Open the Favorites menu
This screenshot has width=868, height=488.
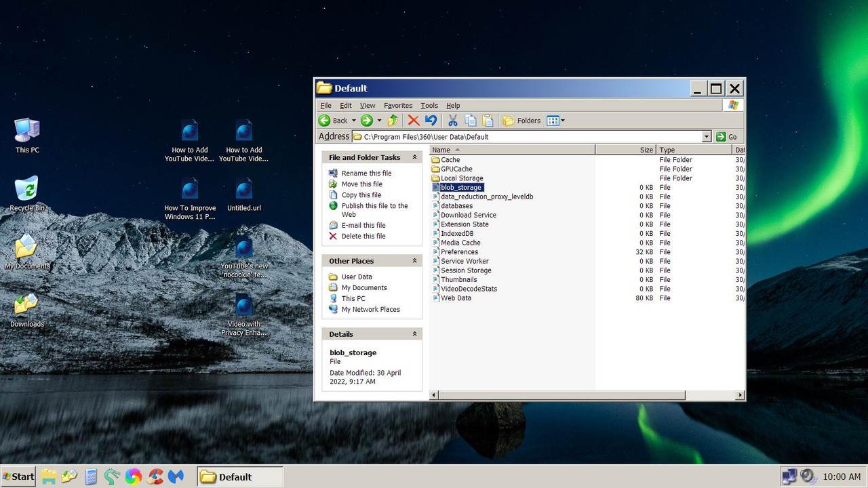click(x=398, y=106)
